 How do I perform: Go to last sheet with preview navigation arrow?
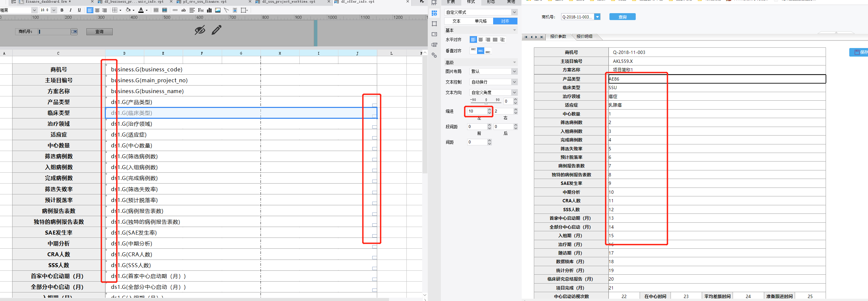[x=541, y=37]
